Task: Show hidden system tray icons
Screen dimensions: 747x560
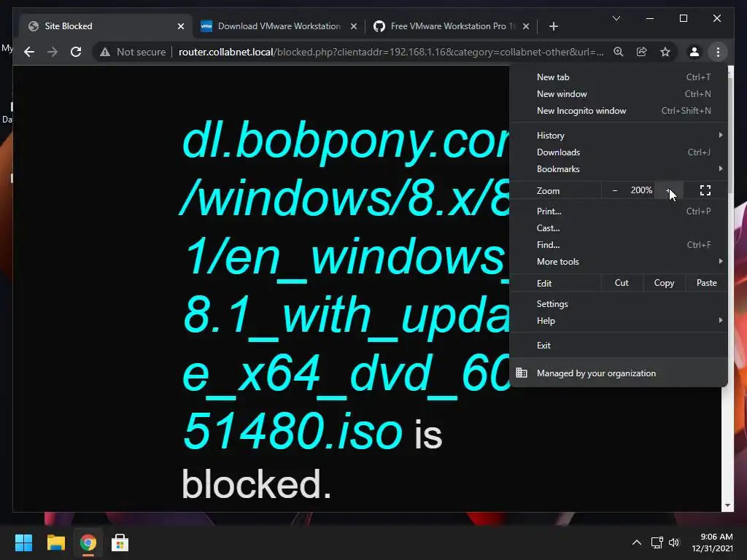Action: point(636,542)
